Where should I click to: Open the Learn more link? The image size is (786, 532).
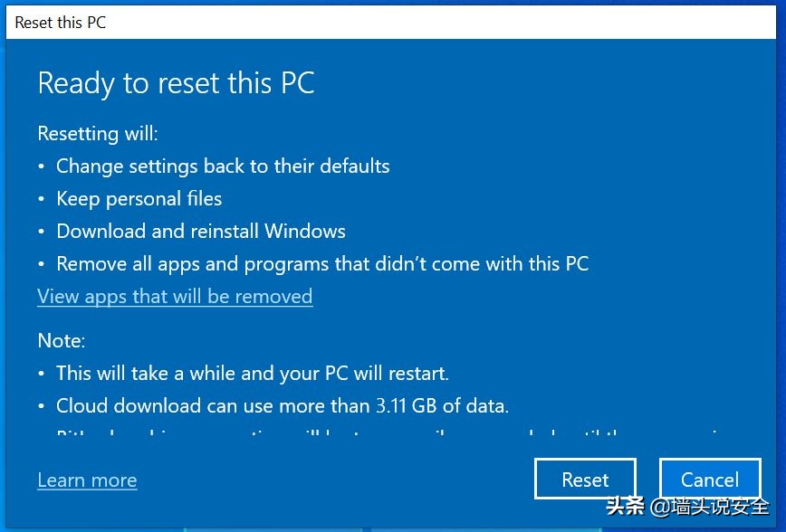[x=87, y=480]
